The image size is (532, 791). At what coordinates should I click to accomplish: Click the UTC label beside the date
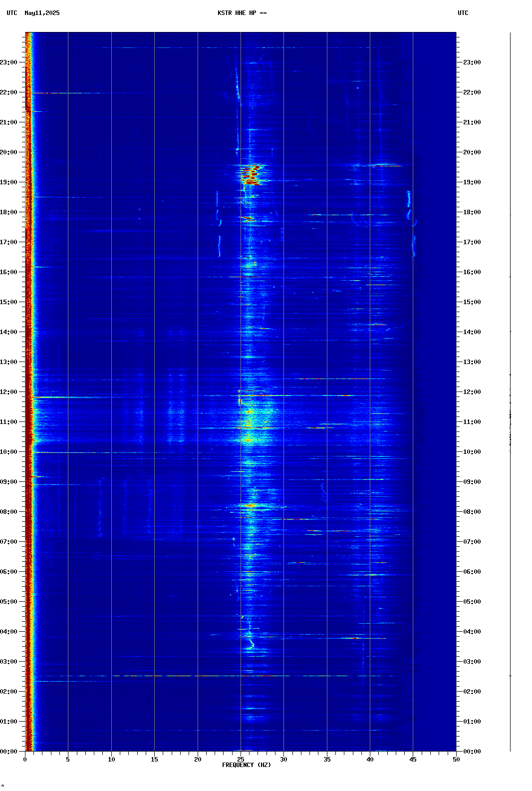(x=12, y=13)
